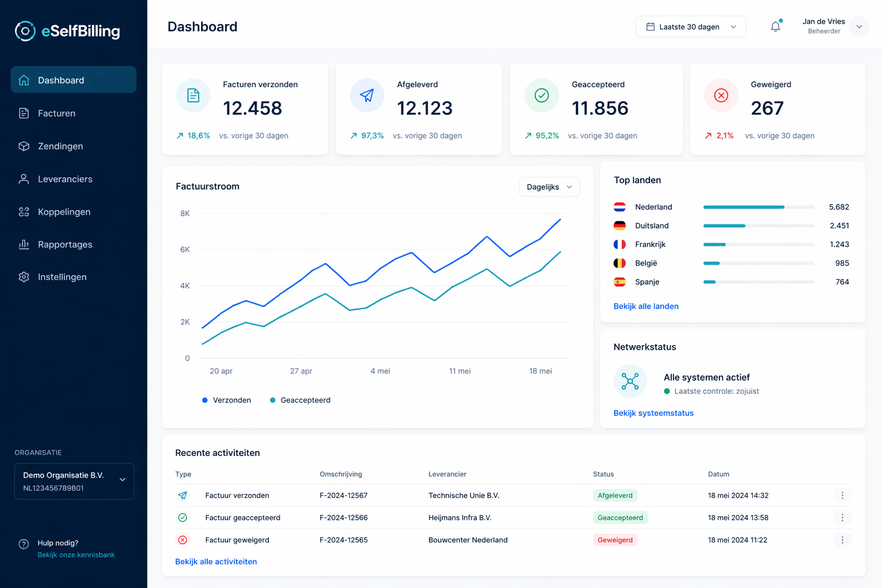Click the Instellingen gear icon

pos(24,277)
